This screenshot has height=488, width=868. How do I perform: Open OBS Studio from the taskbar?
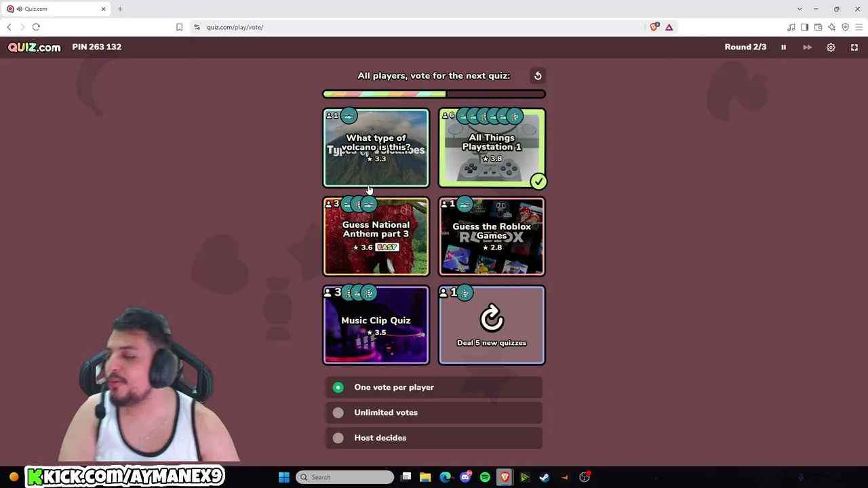click(584, 477)
